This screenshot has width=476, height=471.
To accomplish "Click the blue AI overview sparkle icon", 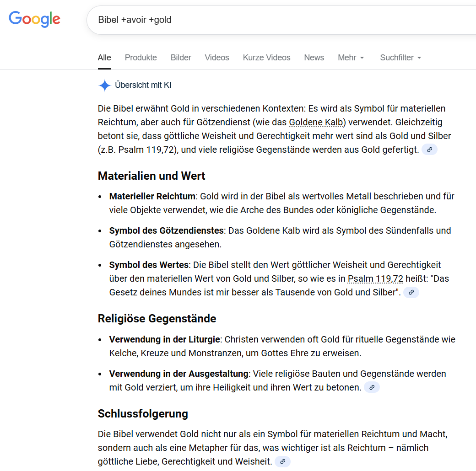I will tap(105, 85).
